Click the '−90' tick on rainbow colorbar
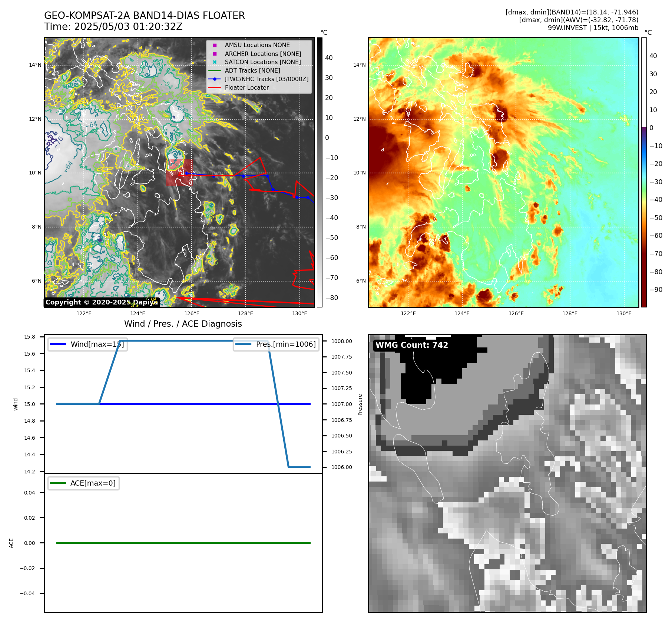This screenshot has width=672, height=626. (x=656, y=290)
